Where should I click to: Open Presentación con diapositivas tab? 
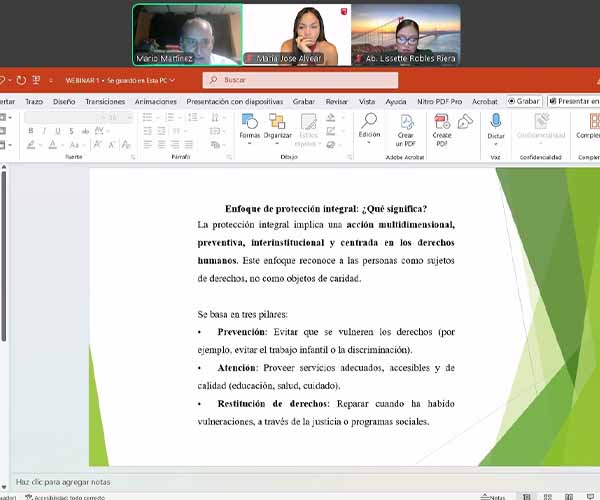tap(235, 101)
